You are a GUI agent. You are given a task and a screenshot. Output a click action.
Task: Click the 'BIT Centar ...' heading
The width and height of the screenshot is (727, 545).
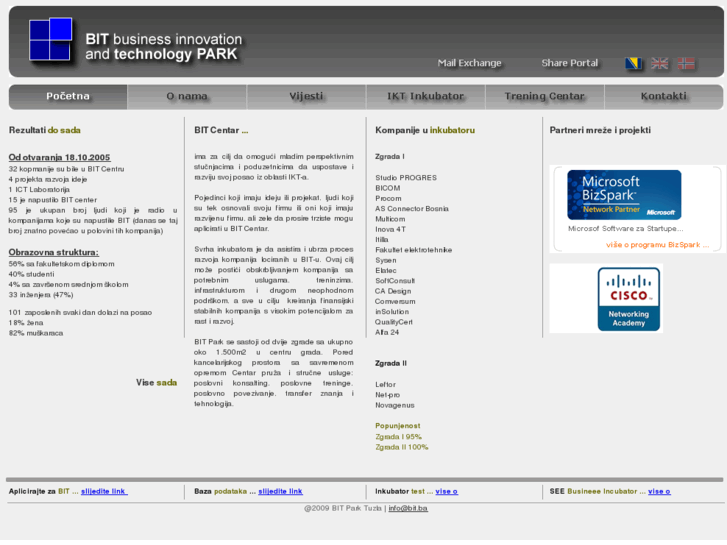pos(221,130)
